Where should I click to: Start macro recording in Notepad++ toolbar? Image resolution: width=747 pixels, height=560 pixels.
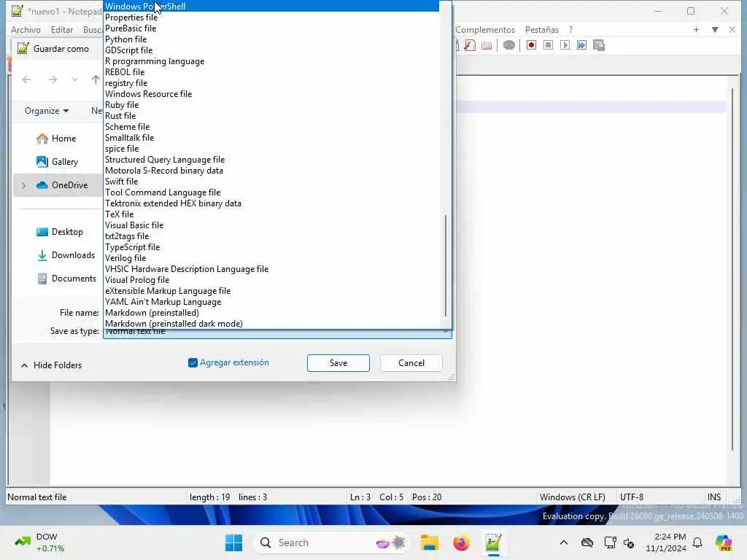(531, 45)
